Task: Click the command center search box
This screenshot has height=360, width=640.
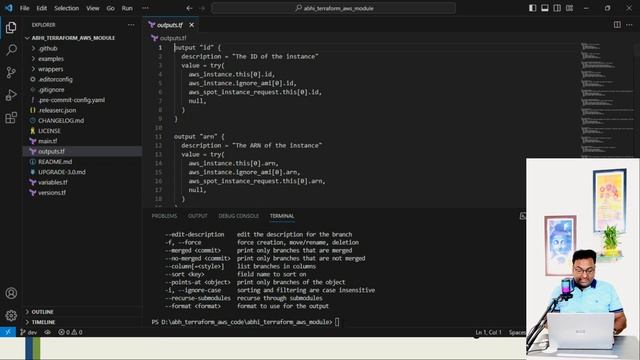Action: click(x=333, y=8)
